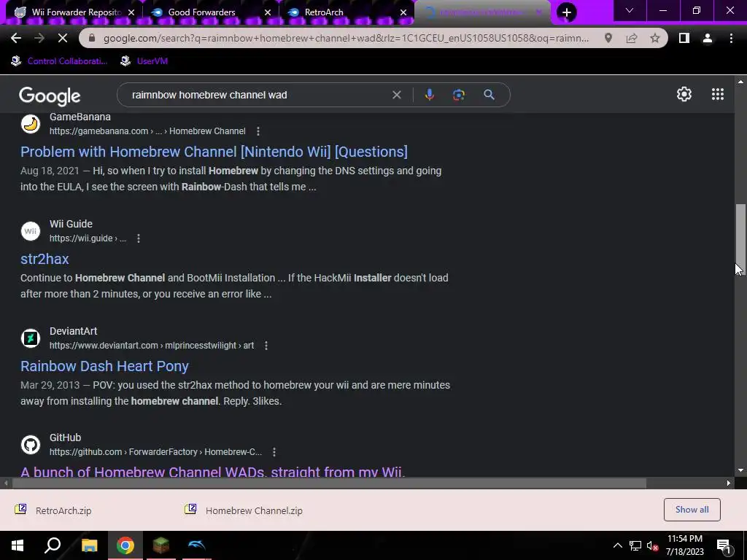Screen dimensions: 747x560
Task: Close the RetroArch tab
Action: click(403, 12)
